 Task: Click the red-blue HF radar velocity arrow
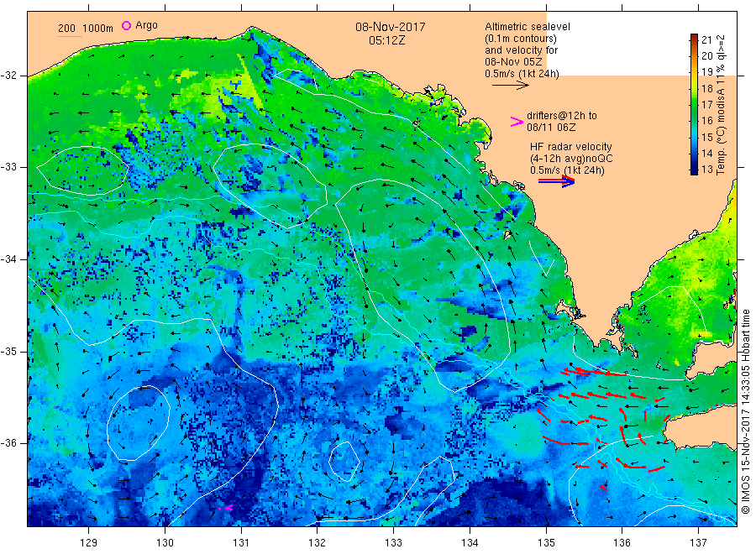click(x=556, y=181)
